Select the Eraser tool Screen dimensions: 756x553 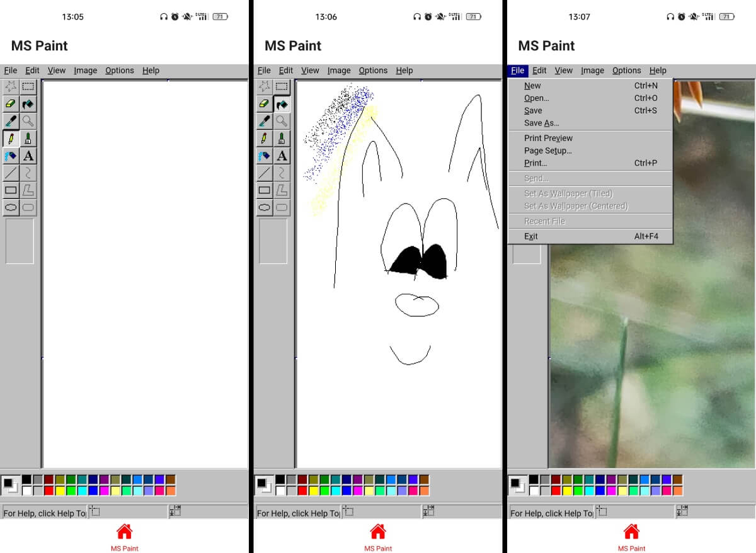10,103
